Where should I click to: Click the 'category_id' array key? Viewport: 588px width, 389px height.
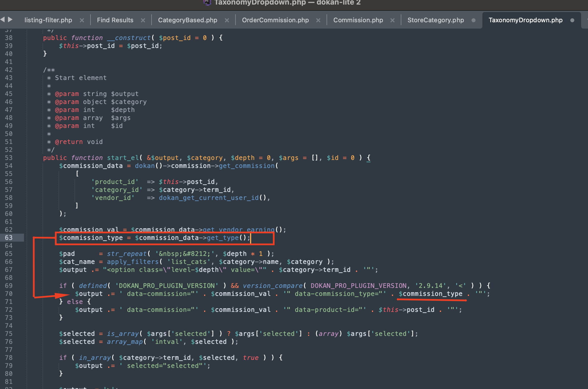[x=117, y=190]
